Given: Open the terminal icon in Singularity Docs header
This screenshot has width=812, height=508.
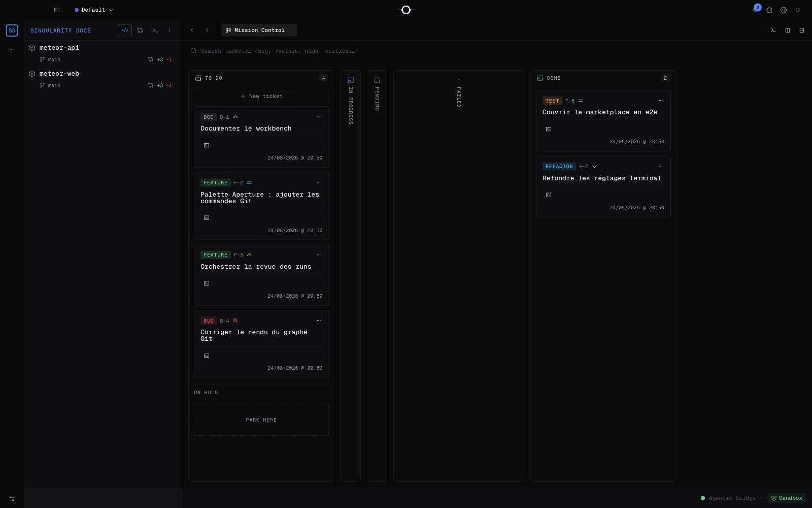Looking at the screenshot, I should (155, 30).
